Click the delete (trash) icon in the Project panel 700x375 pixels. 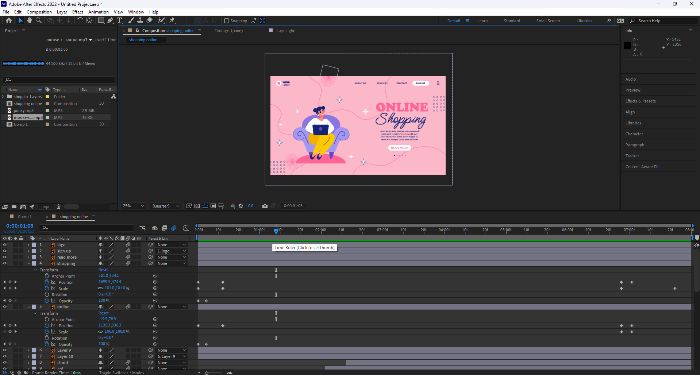(x=58, y=207)
